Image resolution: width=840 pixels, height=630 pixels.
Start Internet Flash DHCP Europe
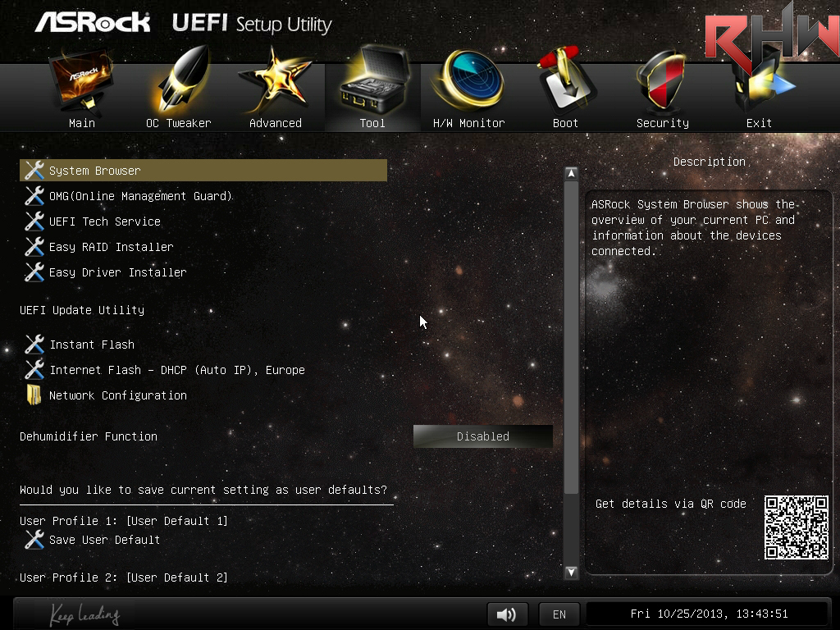176,370
